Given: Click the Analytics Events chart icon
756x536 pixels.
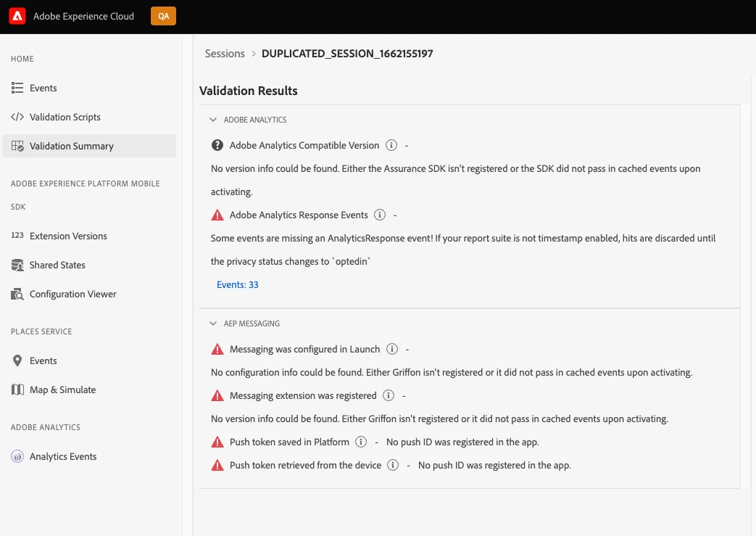Looking at the screenshot, I should [17, 456].
